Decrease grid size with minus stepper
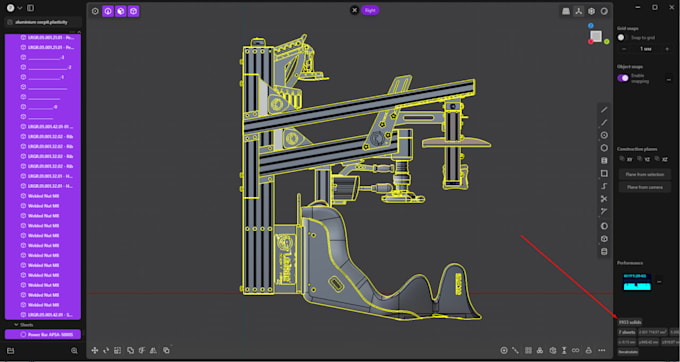The height and width of the screenshot is (362, 680). coord(624,49)
